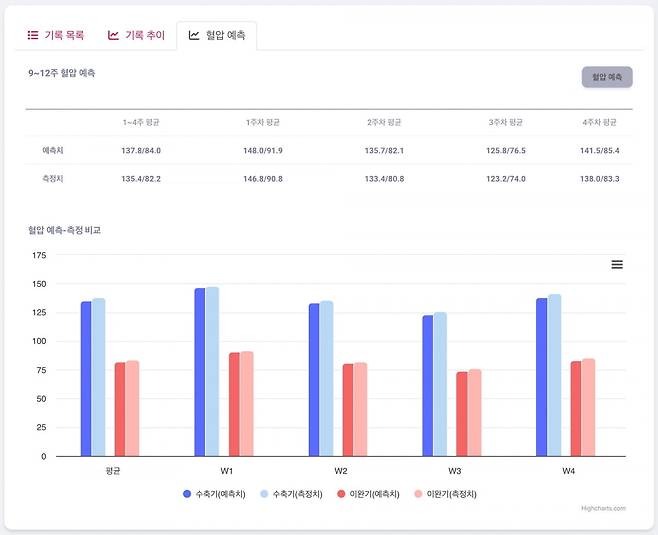Click the dark blue 수축기(예측치) legend dot
This screenshot has height=535, width=658.
point(187,494)
